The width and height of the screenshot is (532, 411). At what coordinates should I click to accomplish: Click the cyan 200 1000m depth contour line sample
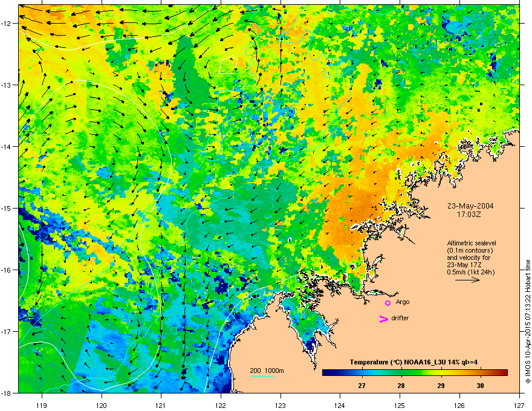coord(262,376)
